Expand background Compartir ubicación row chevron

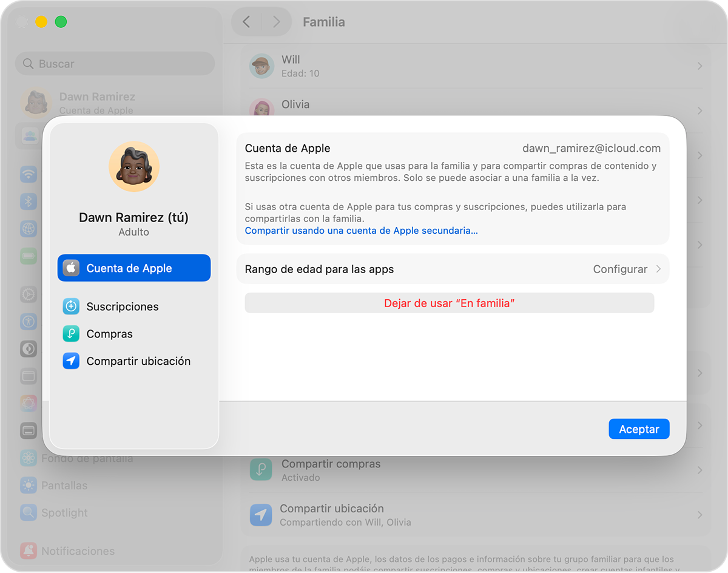pos(699,515)
